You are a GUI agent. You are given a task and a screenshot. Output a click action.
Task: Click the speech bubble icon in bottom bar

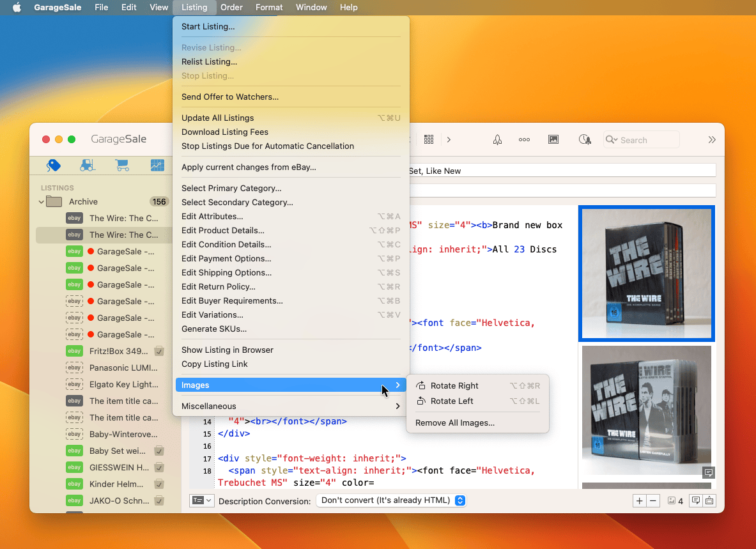[696, 501]
